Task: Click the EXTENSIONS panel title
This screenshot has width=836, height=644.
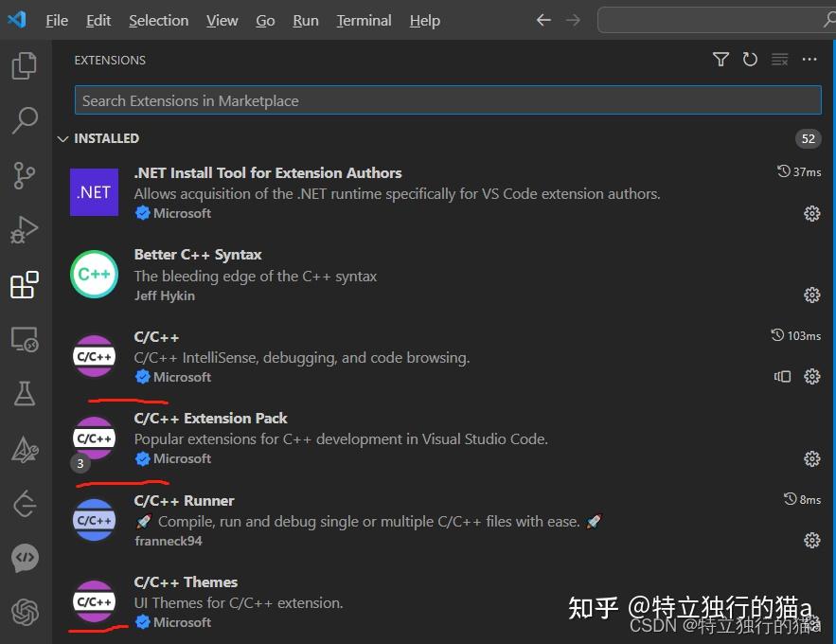Action: (x=110, y=60)
